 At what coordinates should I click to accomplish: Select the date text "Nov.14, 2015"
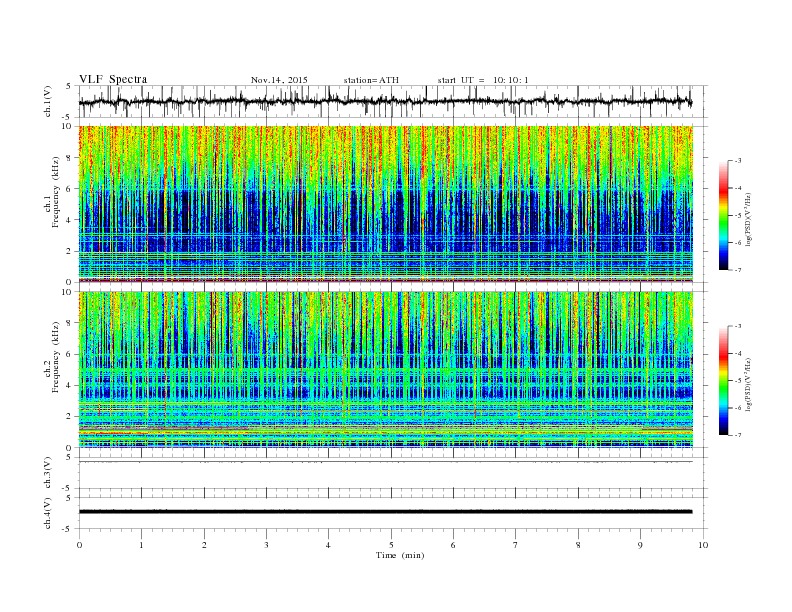coord(279,80)
